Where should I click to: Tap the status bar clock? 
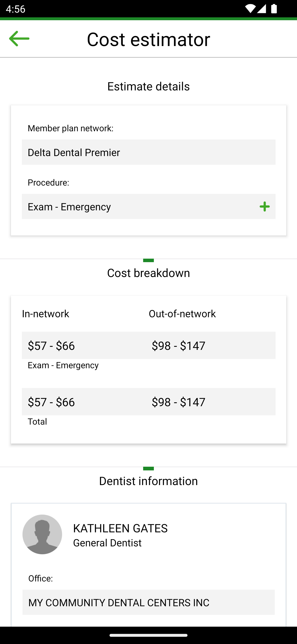click(15, 9)
